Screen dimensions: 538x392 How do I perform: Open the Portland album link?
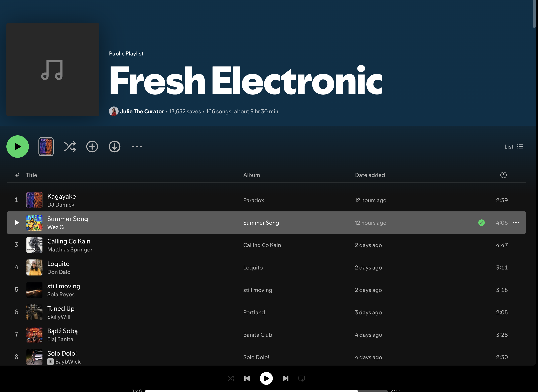tap(254, 312)
